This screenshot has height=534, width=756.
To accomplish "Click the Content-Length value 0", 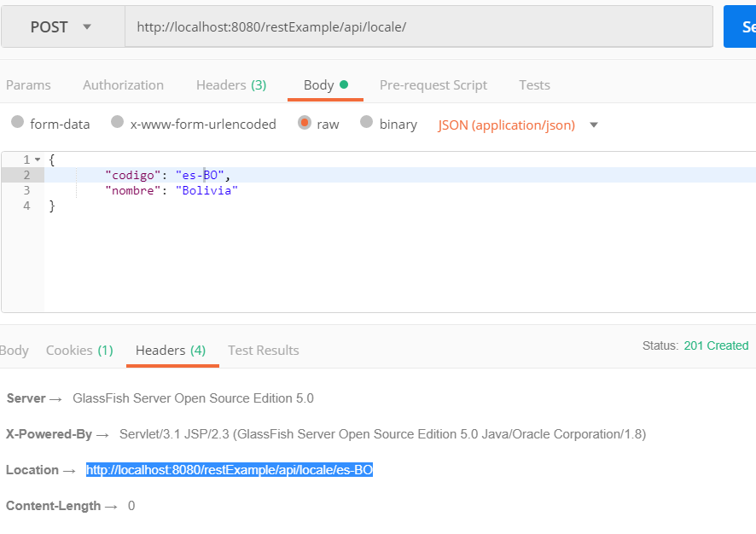I will [x=131, y=506].
